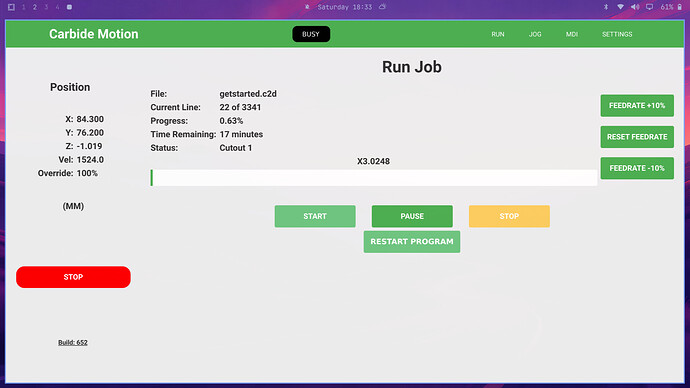
Task: Click the job progress bar
Action: click(374, 178)
